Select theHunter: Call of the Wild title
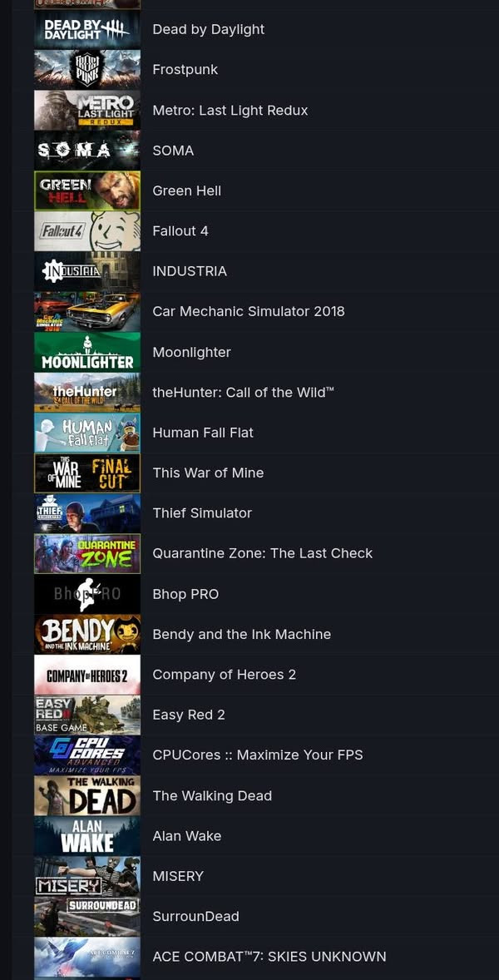Screen dimensions: 499x980 [243, 392]
